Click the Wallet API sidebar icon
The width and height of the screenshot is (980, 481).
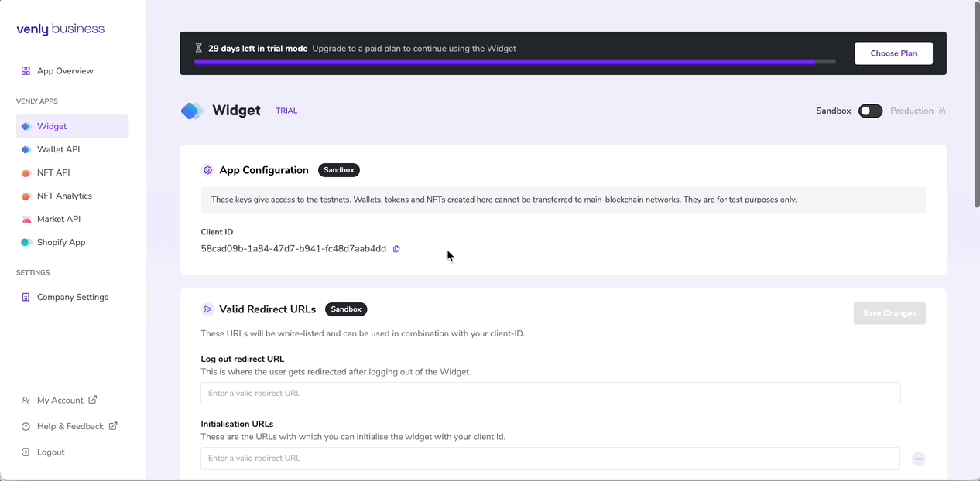coord(26,149)
